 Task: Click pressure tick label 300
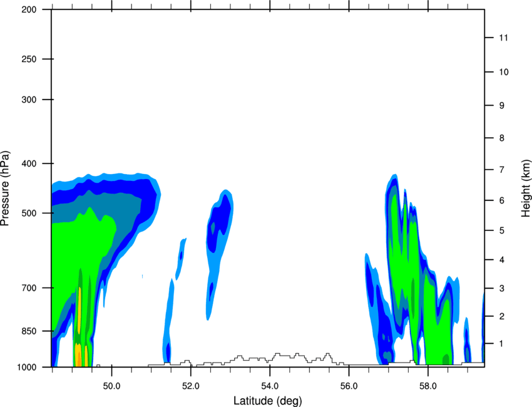click(29, 100)
